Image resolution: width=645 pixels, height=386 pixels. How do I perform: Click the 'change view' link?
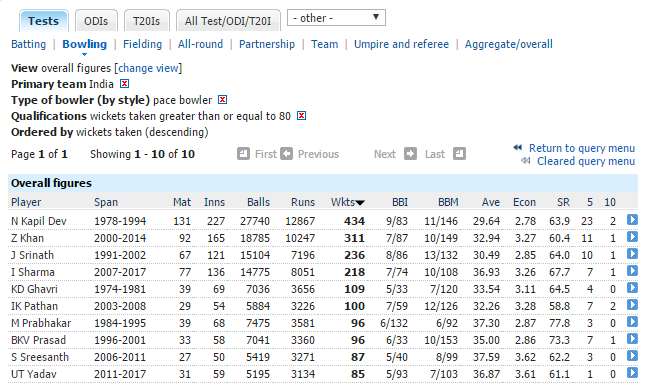[x=148, y=68]
